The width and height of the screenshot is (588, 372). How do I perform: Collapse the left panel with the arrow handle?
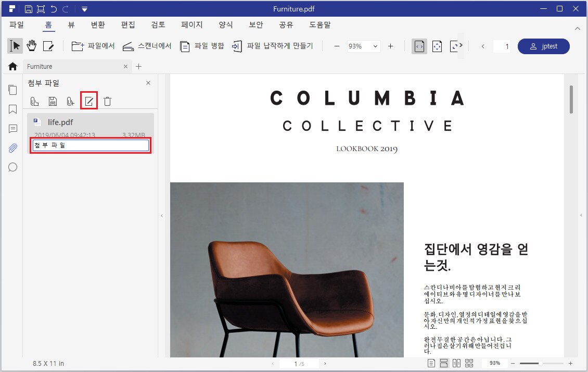162,216
